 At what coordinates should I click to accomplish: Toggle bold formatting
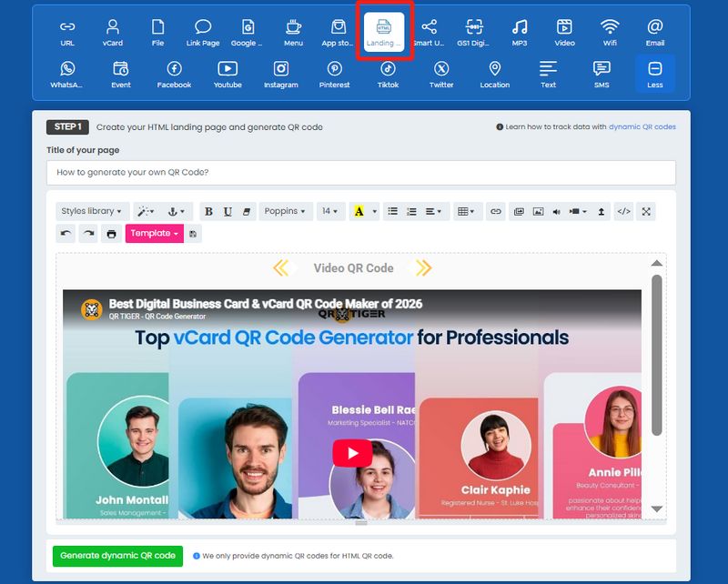click(209, 212)
